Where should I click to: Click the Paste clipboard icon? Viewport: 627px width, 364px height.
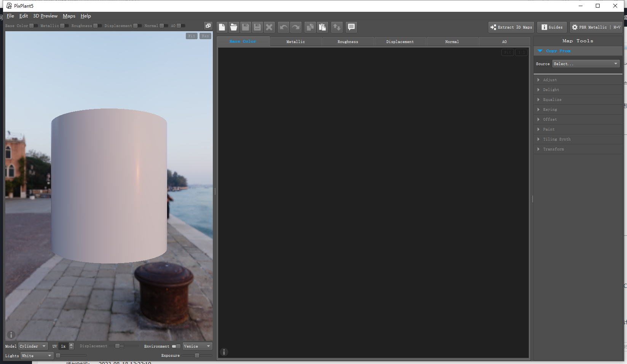322,27
